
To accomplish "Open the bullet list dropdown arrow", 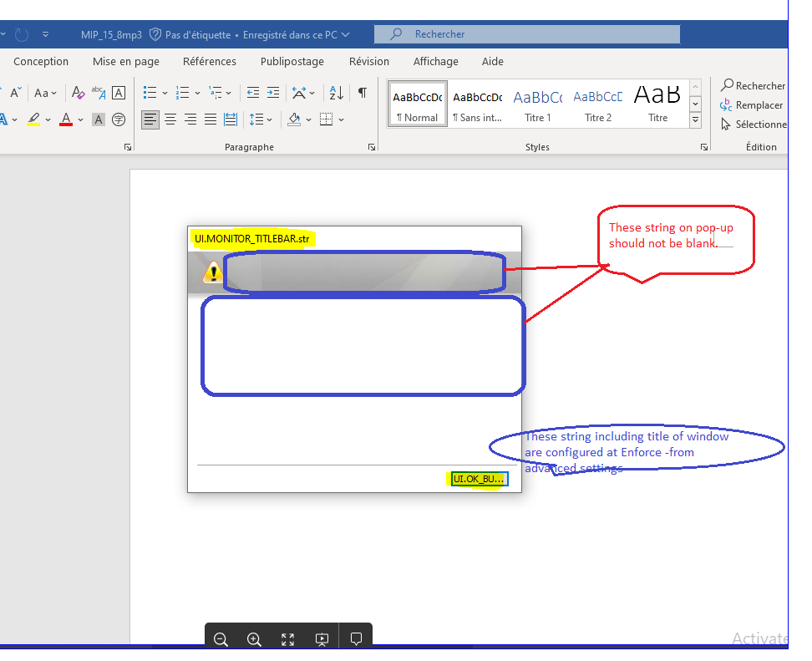I will tap(165, 93).
